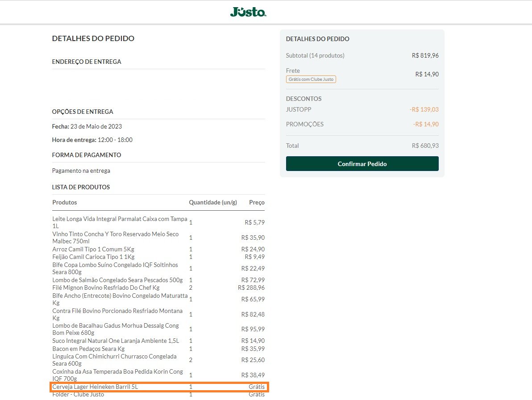Viewport: 532px width, 400px height.
Task: Click the Lombo de Bacalhau Gadus Morhua item
Action: point(115,329)
